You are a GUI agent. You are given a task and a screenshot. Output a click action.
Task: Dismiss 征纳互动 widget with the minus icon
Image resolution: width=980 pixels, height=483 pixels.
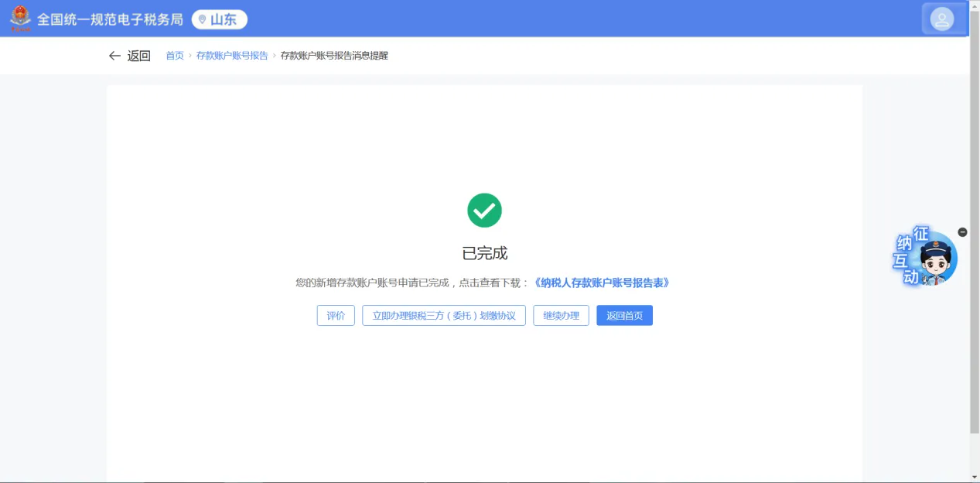[962, 232]
